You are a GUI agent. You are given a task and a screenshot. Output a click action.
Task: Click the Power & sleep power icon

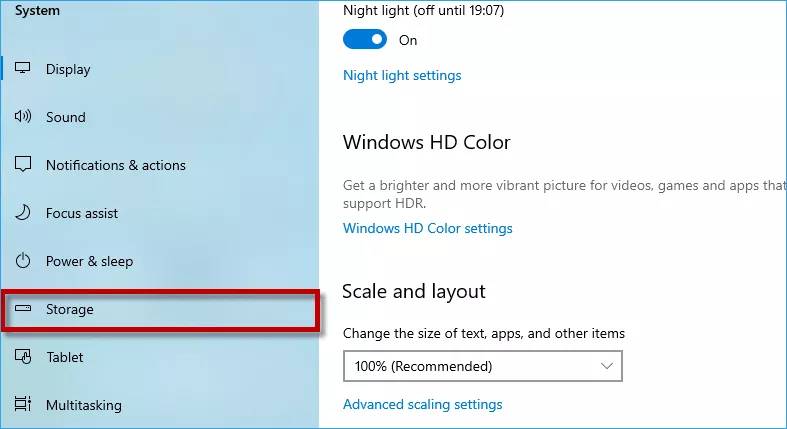pos(23,260)
